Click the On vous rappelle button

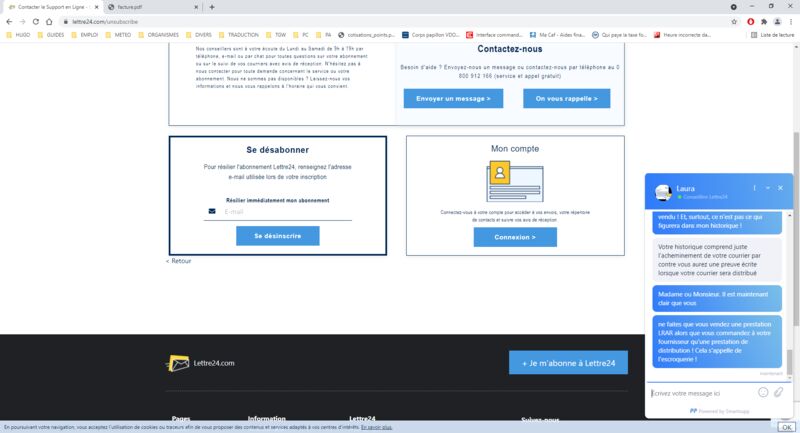(566, 98)
